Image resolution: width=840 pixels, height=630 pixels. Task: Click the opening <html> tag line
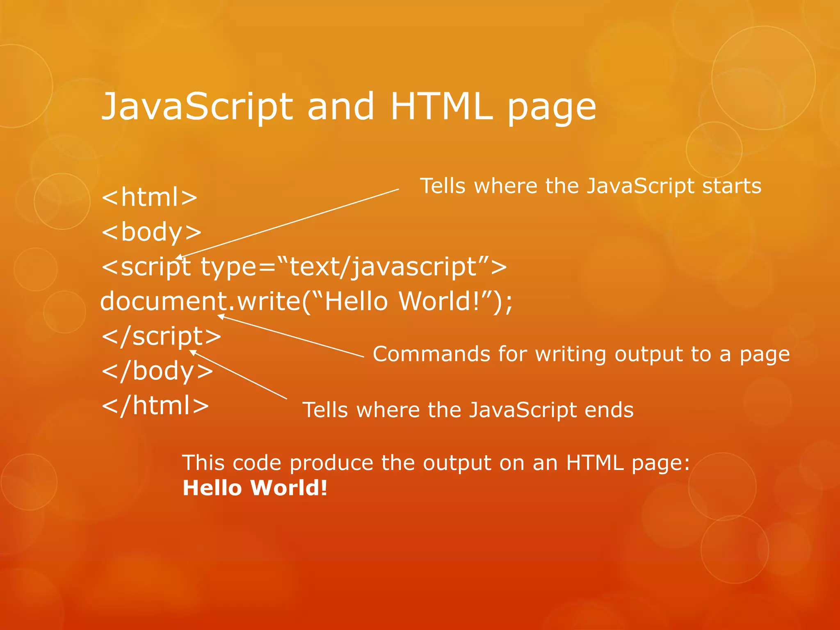[x=150, y=197]
